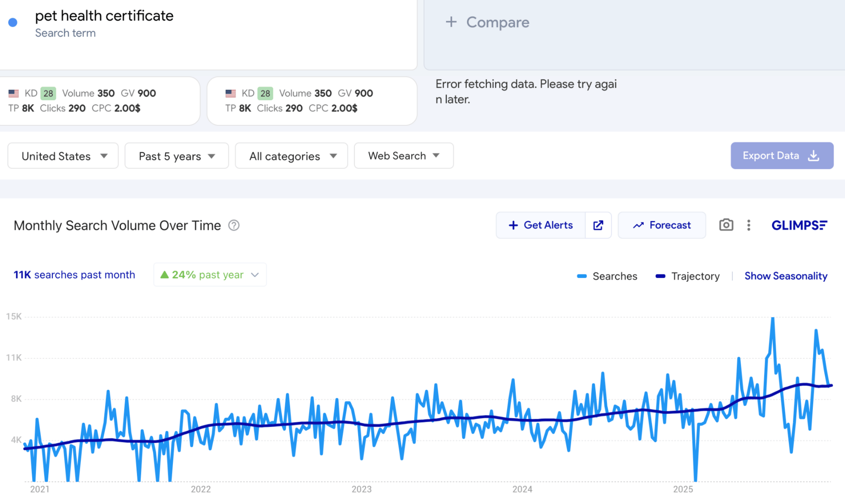Expand the 24% past year selector

pos(210,275)
